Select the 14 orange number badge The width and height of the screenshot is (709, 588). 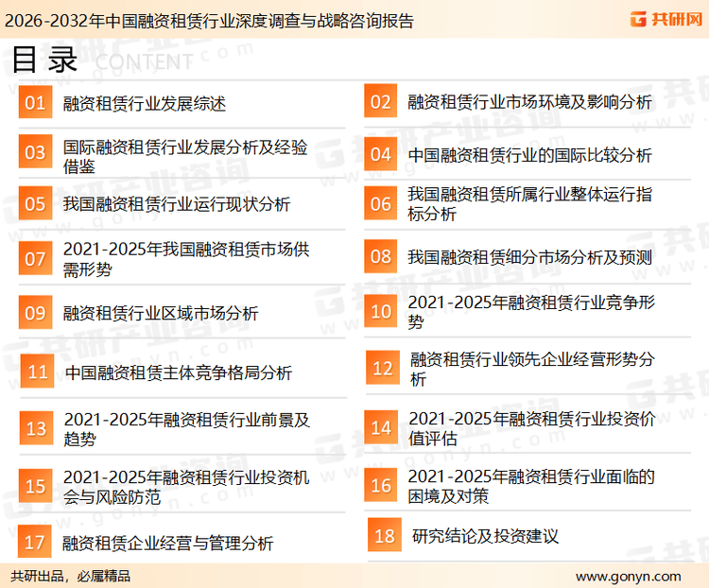(380, 428)
